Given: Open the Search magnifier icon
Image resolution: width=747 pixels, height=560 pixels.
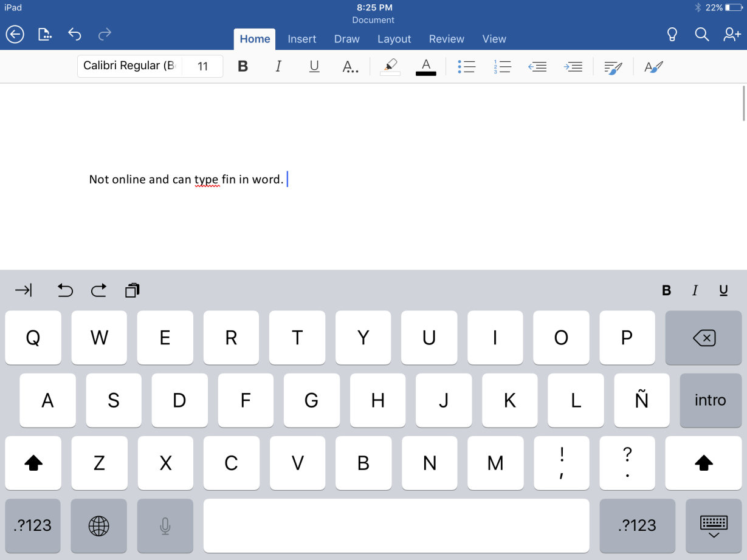Looking at the screenshot, I should tap(702, 35).
